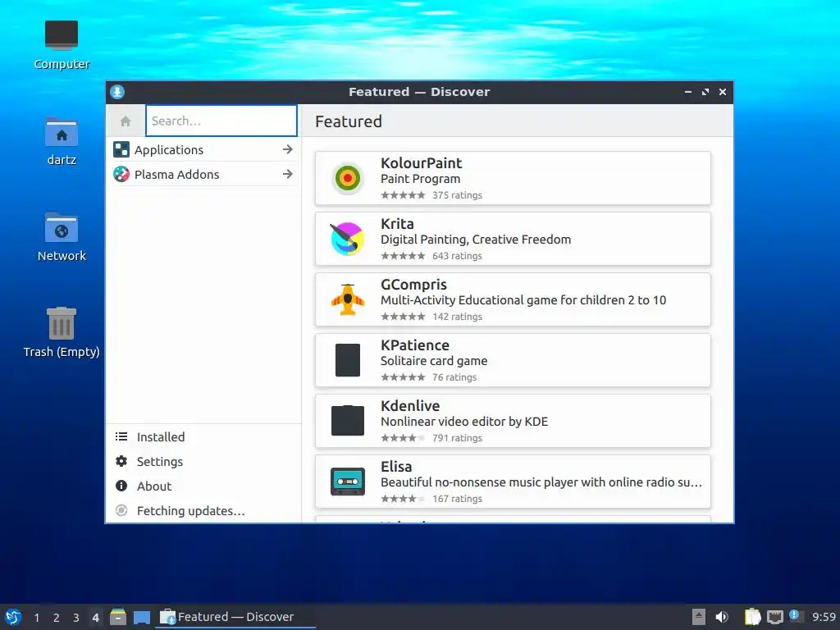Open the KPatience app card
Screen dimensions: 840x630
[513, 360]
